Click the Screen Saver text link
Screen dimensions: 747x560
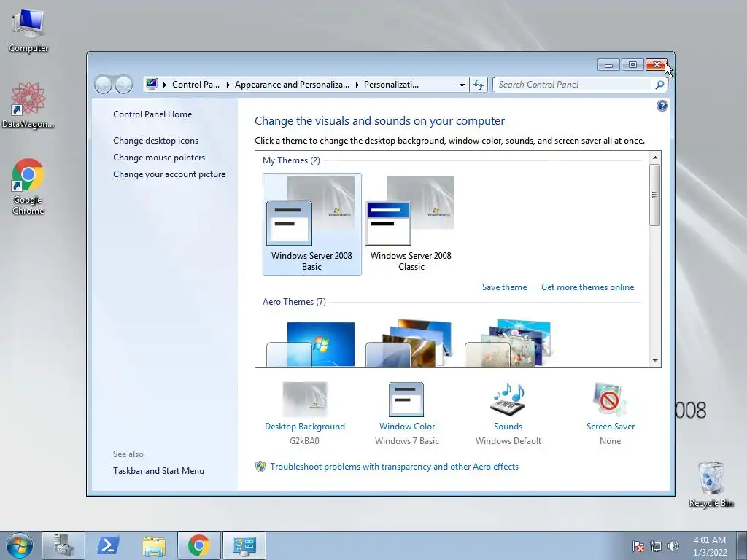(x=611, y=427)
